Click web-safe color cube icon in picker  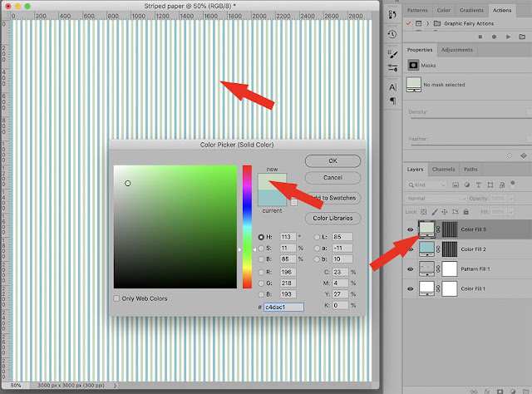293,202
